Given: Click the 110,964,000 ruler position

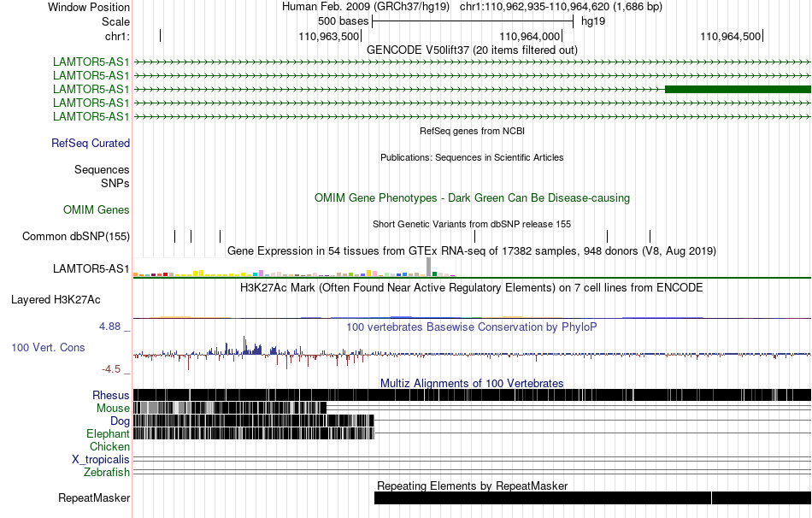Looking at the screenshot, I should coord(529,36).
